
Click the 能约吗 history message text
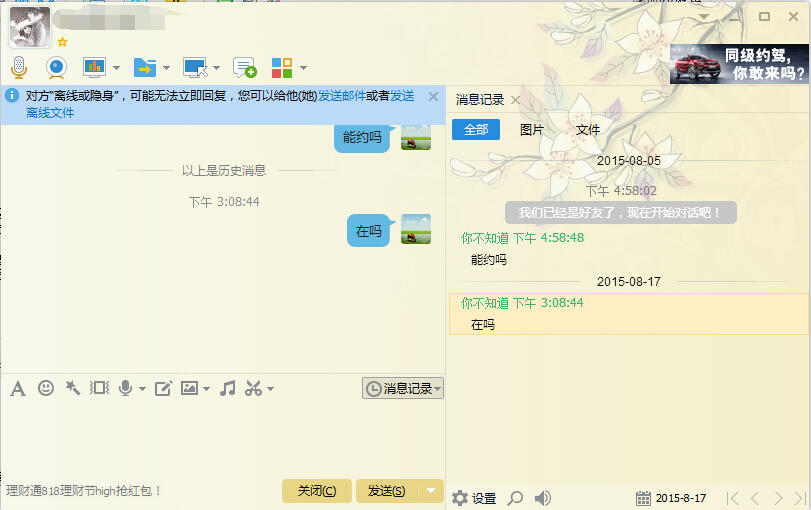click(488, 260)
